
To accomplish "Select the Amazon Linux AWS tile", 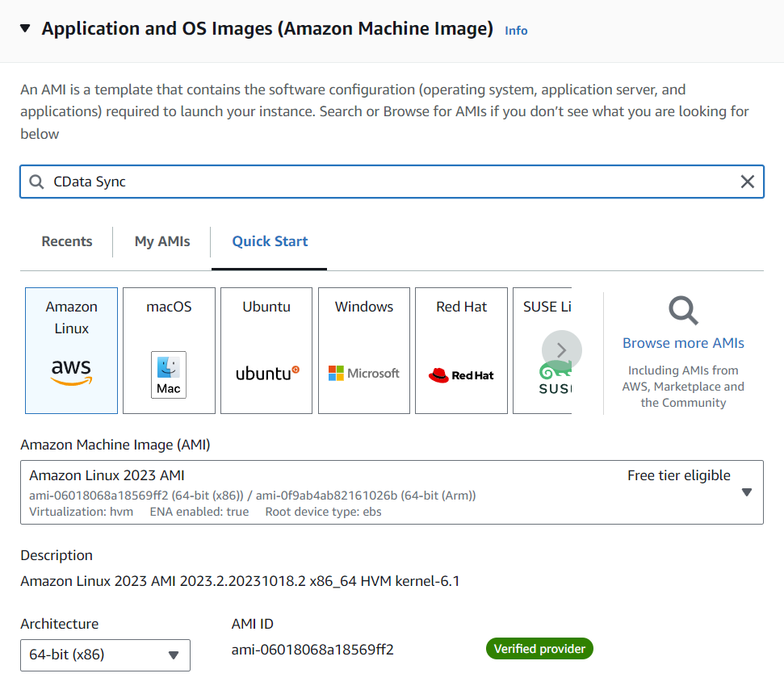I will (x=71, y=350).
